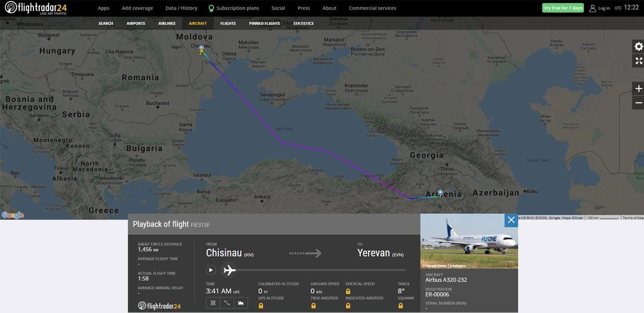Zoom out with the minus button
644x313 pixels.
(x=638, y=102)
